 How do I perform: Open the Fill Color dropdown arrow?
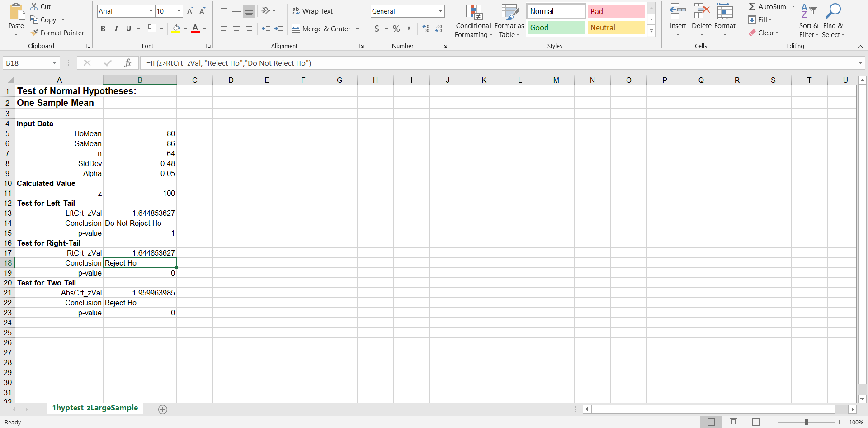click(x=185, y=29)
